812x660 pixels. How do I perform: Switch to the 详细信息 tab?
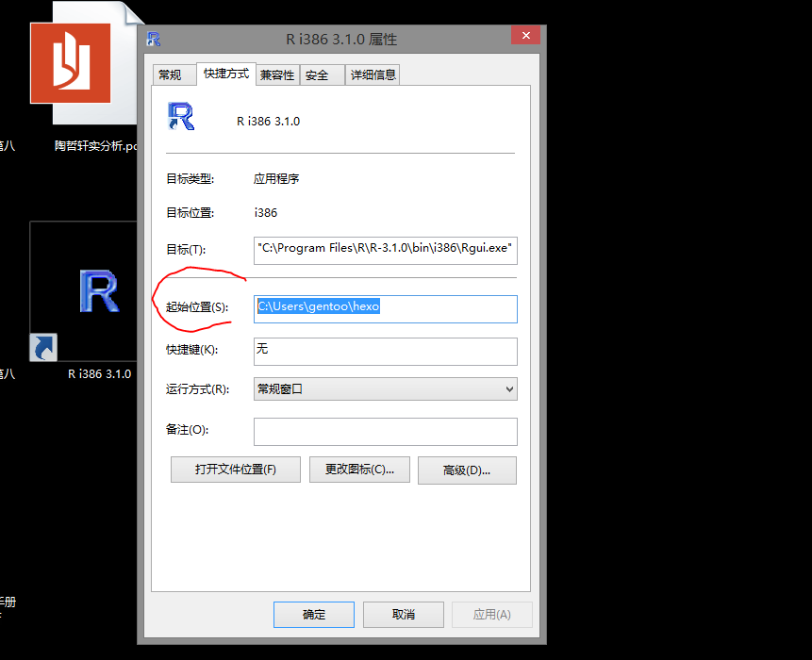click(x=373, y=75)
